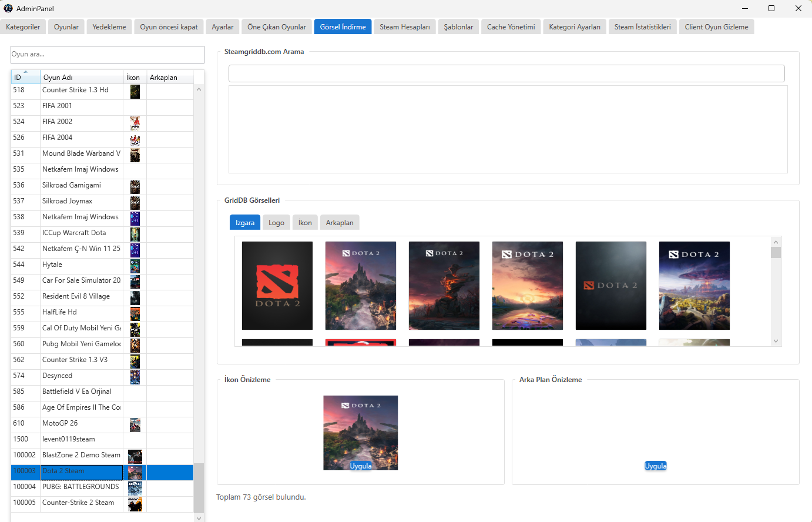
Task: Open the Kategori Ayarları tab
Action: pos(575,27)
